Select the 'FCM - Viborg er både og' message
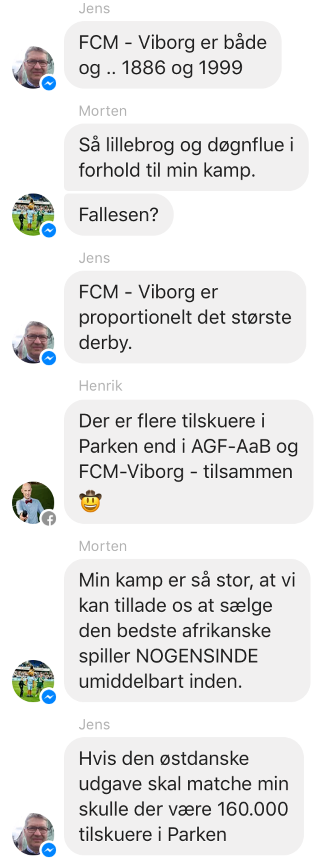The width and height of the screenshot is (328, 868). coord(173,55)
